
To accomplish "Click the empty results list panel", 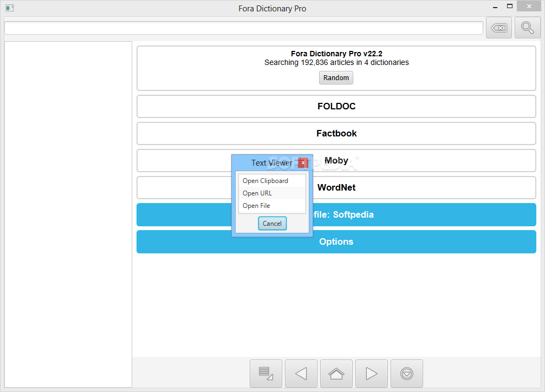I will (x=68, y=214).
